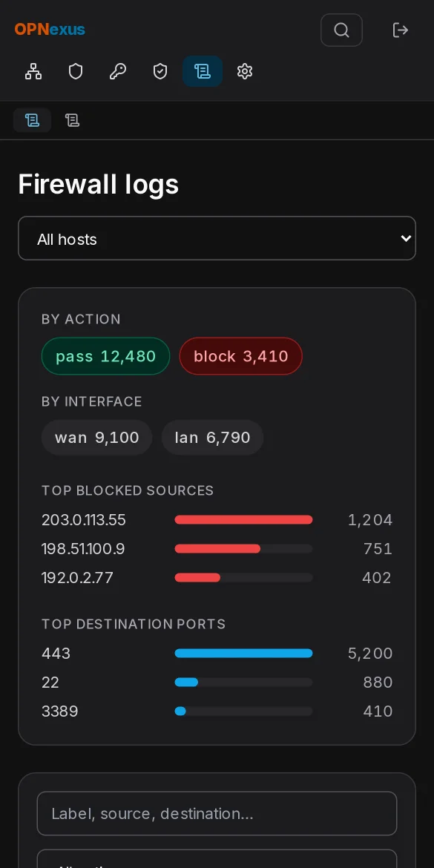
Task: Click the count 1,204
Action: pyautogui.click(x=370, y=520)
